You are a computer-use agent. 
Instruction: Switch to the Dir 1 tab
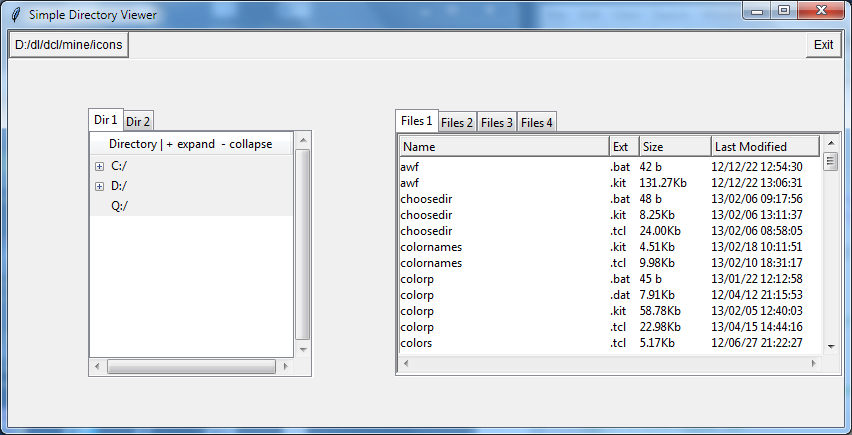pyautogui.click(x=106, y=119)
